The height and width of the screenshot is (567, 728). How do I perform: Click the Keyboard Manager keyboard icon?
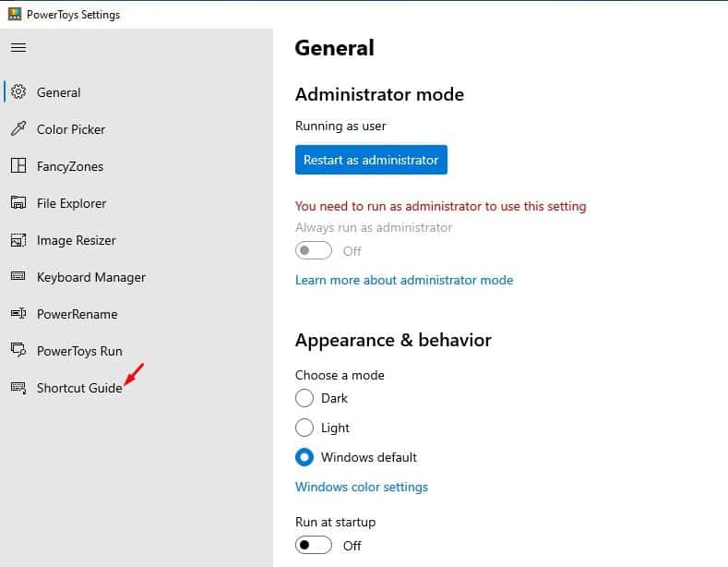(x=18, y=276)
